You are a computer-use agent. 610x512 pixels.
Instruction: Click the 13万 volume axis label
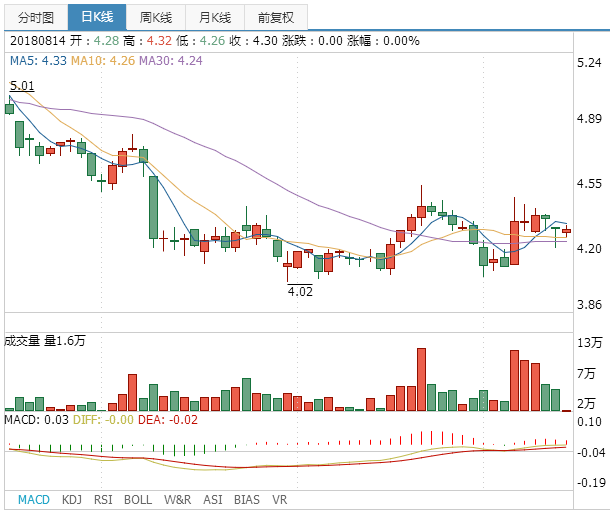tap(589, 342)
